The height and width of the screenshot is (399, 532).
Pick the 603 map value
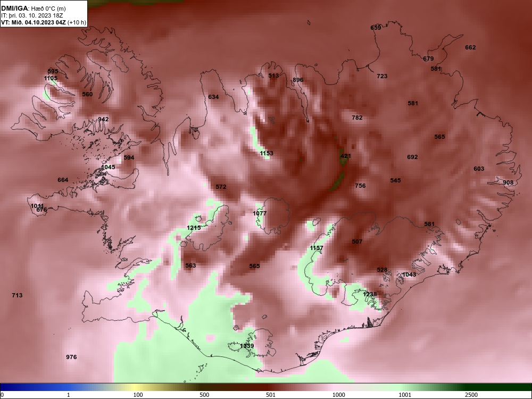pos(479,169)
